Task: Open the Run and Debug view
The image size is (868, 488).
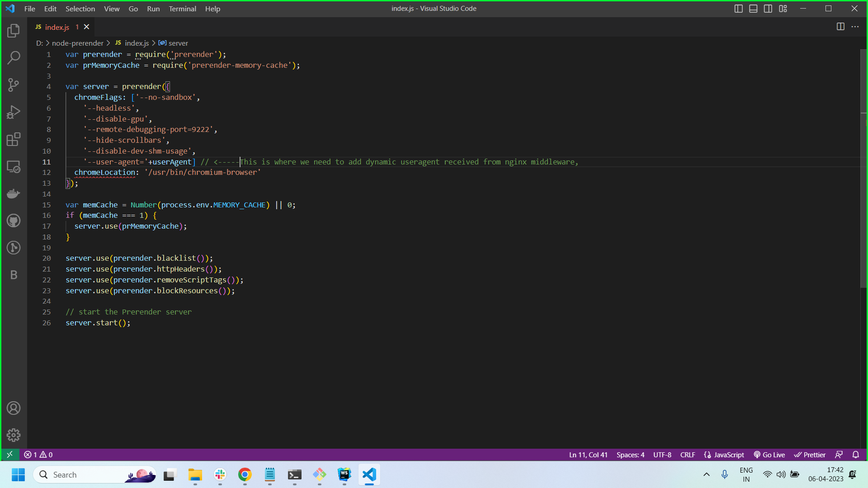Action: point(14,112)
